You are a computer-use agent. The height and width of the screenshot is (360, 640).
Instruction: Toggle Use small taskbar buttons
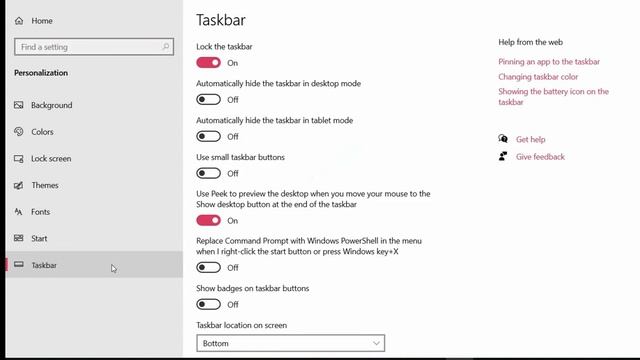pyautogui.click(x=208, y=173)
